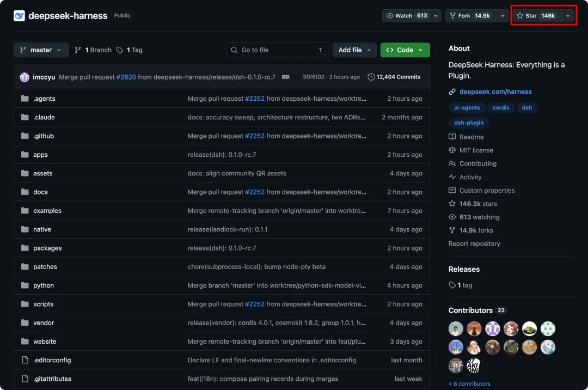The image size is (588, 390).
Task: Click the AKI ONI contributor avatar
Action: point(474,365)
